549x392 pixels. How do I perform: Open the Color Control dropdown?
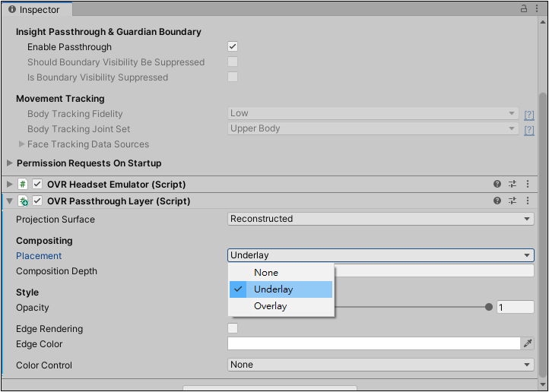(x=381, y=365)
